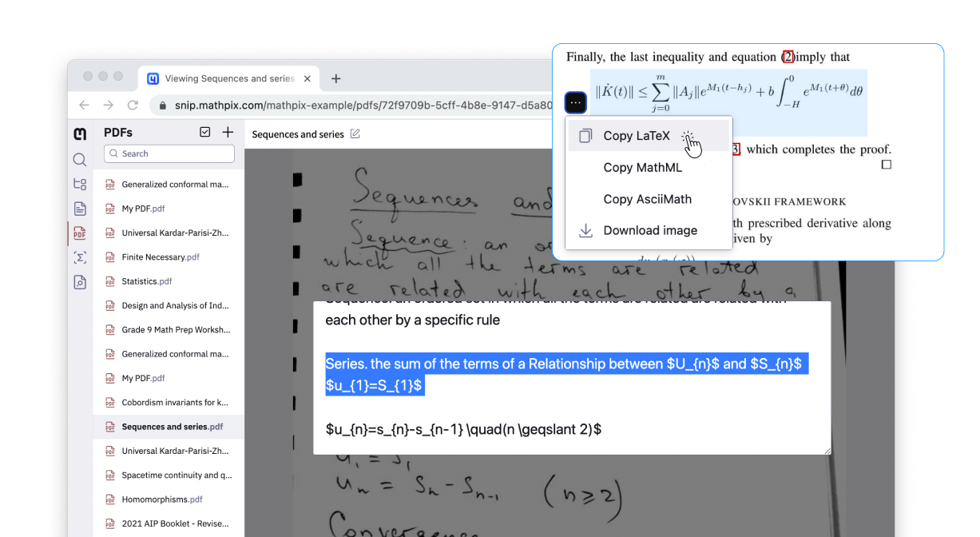This screenshot has width=980, height=537.
Task: Select the snippets tree icon in the sidebar
Action: pyautogui.click(x=79, y=183)
